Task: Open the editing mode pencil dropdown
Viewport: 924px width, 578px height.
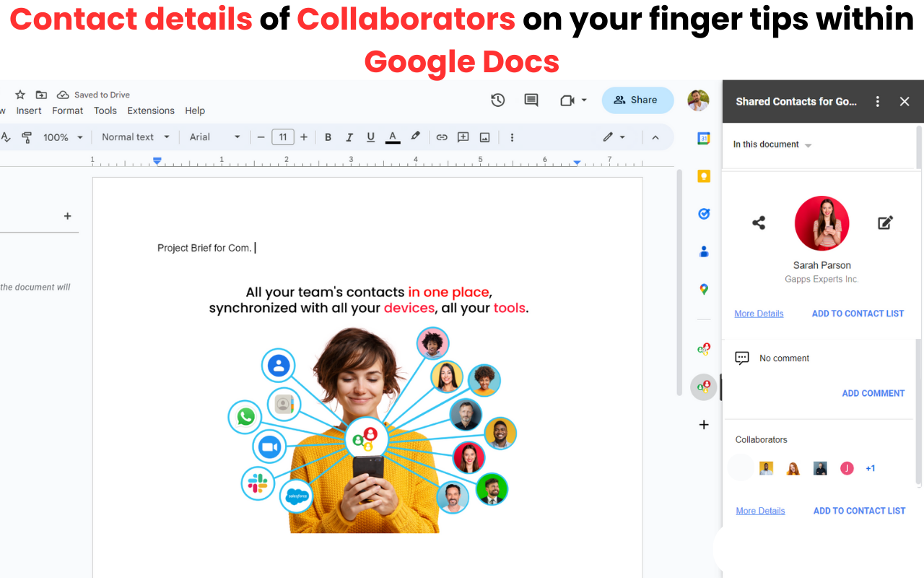Action: pos(614,137)
